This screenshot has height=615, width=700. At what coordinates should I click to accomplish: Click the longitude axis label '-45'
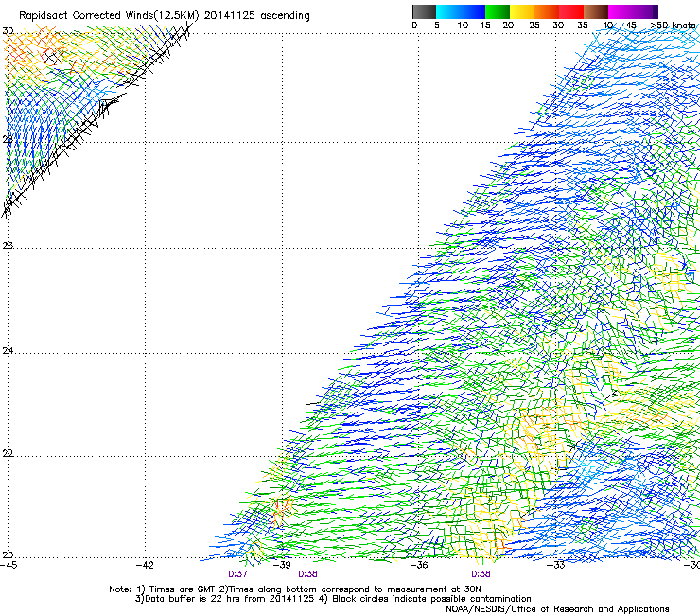[9, 565]
